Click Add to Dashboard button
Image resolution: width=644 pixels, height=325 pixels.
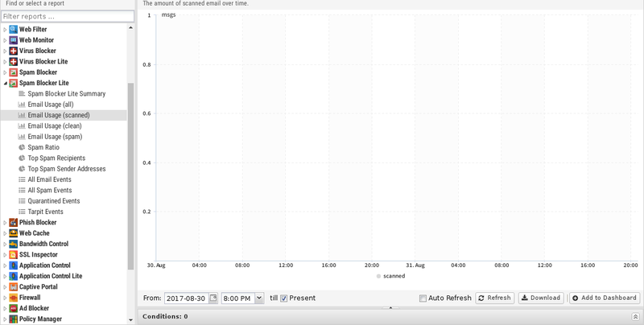604,298
